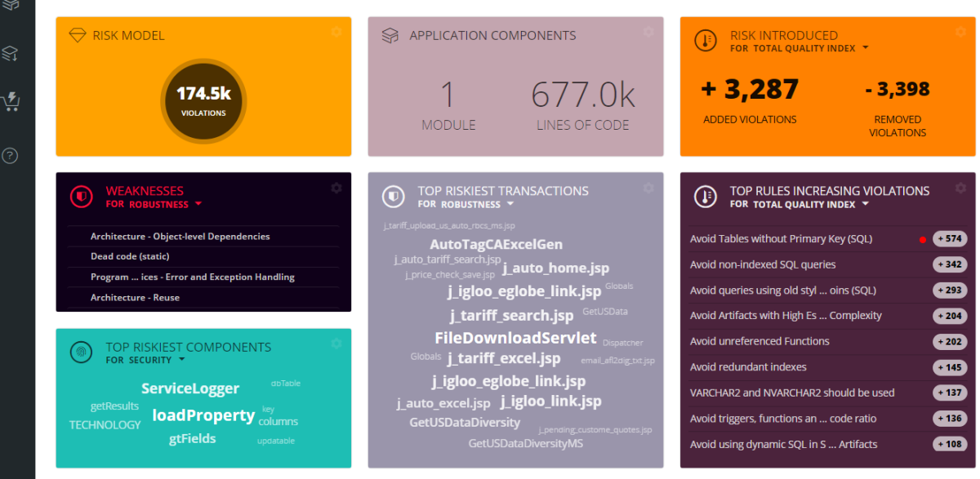The image size is (980, 479).
Task: Expand Robustness dropdown under Weaknesses
Action: tap(198, 204)
